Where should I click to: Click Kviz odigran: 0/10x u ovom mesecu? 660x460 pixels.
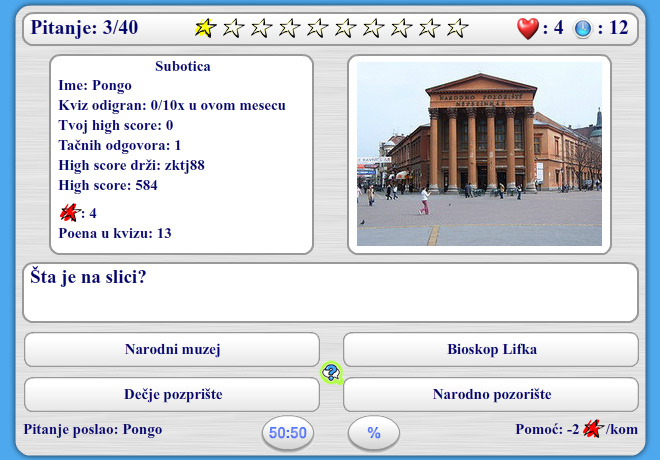pyautogui.click(x=172, y=105)
